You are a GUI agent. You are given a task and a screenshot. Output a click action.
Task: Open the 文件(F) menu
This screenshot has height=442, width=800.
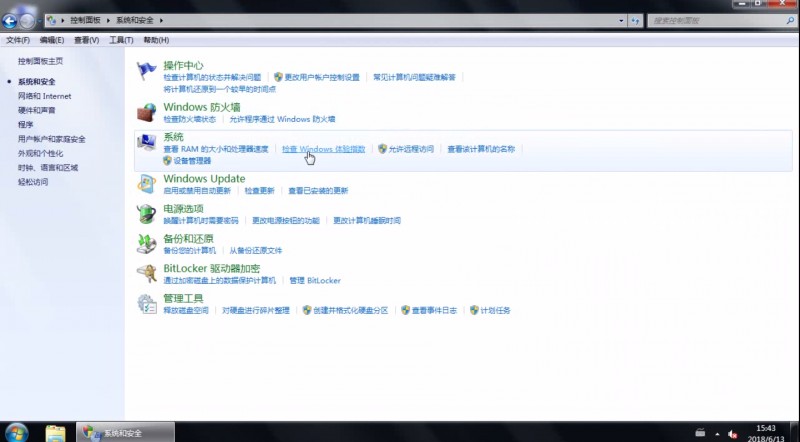pos(18,40)
